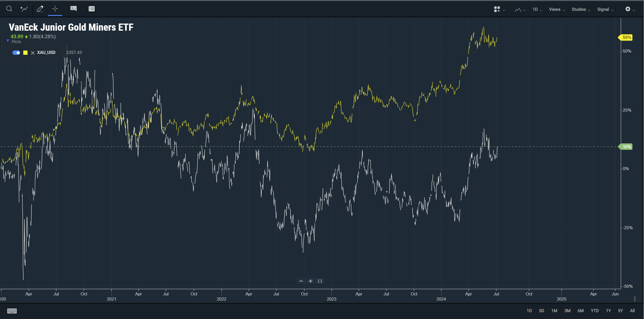Zoom in with the plus icon
Screen dimensions: 644x319
click(311, 281)
